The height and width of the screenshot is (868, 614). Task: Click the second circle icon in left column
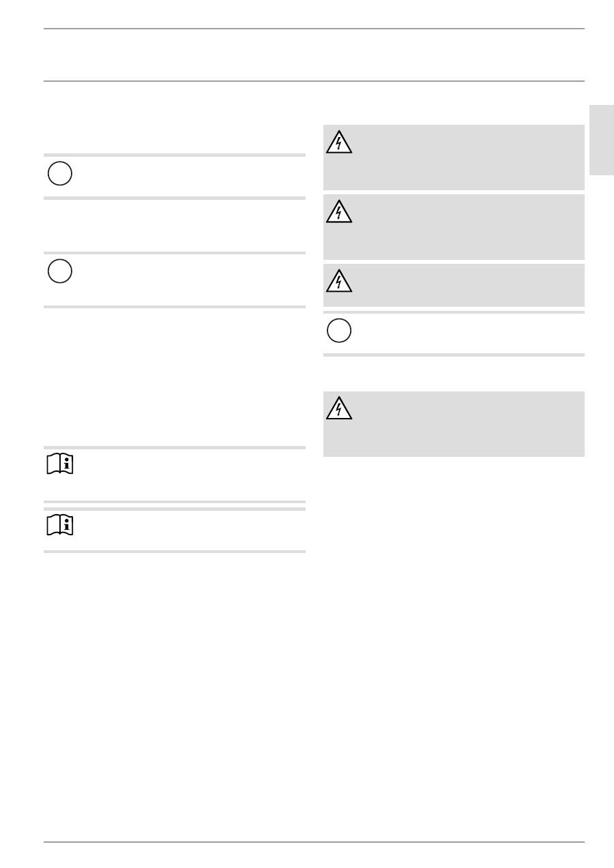tap(60, 271)
